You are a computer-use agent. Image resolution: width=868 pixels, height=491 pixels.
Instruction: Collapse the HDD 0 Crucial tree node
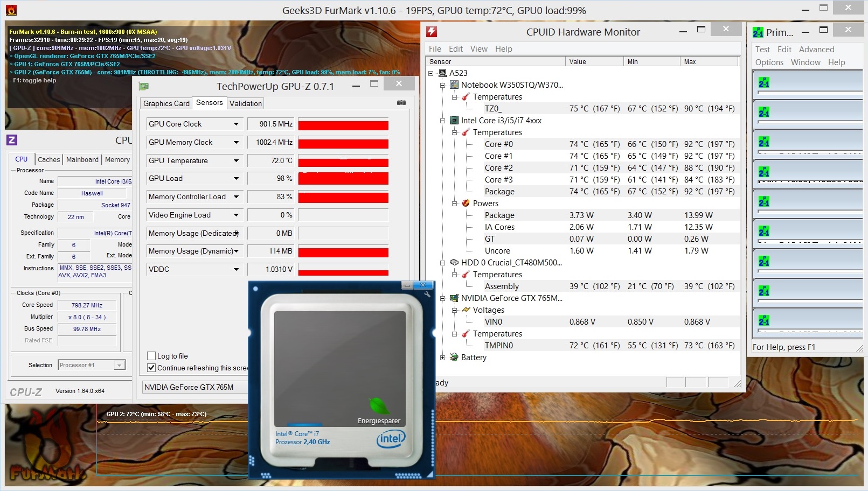[443, 263]
